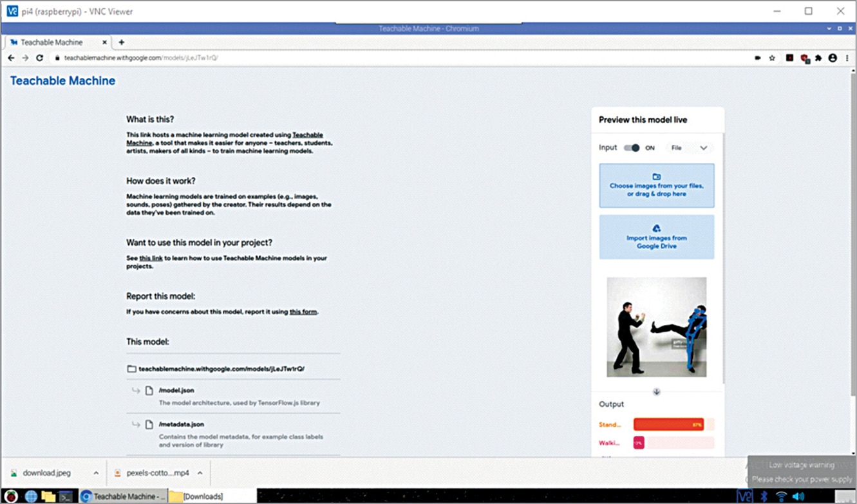Viewport: 857px width, 504px height.
Task: Open the Chromium three-dot menu
Action: (847, 58)
